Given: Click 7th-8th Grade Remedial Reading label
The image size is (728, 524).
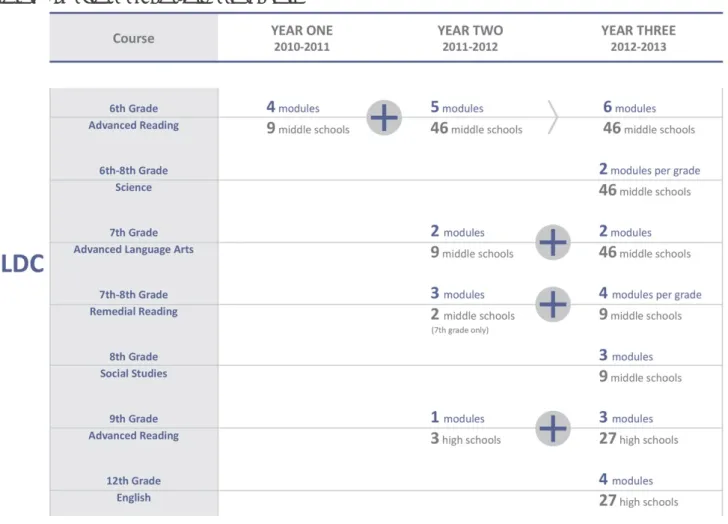Looking at the screenshot, I should click(x=134, y=303).
